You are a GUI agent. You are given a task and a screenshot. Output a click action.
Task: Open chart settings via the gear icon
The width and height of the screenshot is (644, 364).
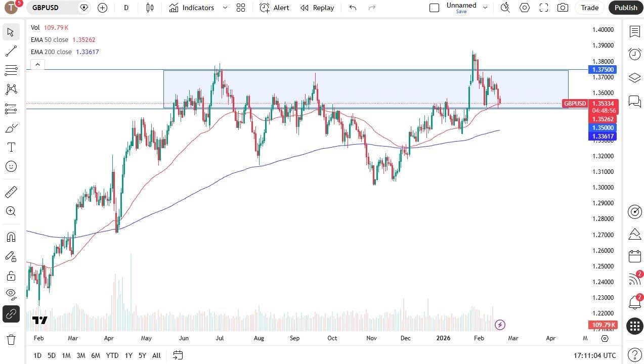point(524,8)
